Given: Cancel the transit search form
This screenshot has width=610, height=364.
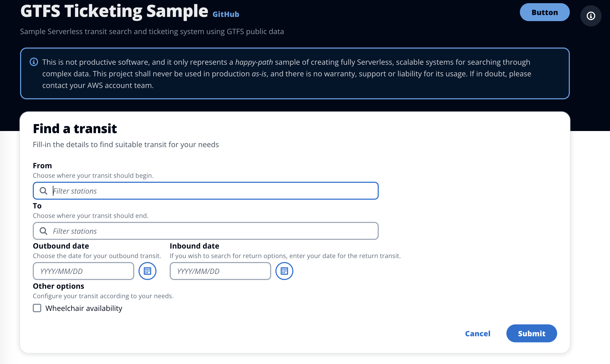Looking at the screenshot, I should pyautogui.click(x=478, y=333).
